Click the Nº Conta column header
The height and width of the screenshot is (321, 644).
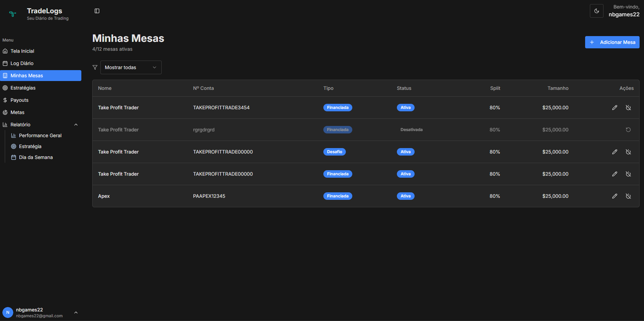[204, 88]
